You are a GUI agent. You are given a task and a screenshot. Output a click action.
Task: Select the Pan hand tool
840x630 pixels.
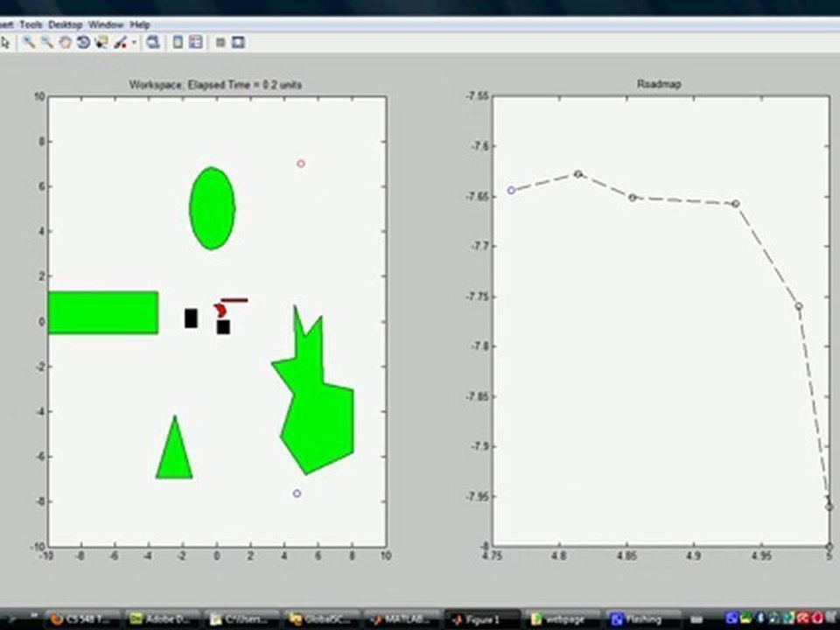[x=66, y=42]
